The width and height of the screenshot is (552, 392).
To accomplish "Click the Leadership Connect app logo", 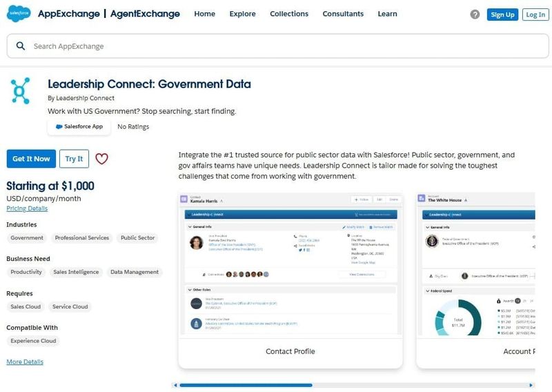I will tap(21, 91).
